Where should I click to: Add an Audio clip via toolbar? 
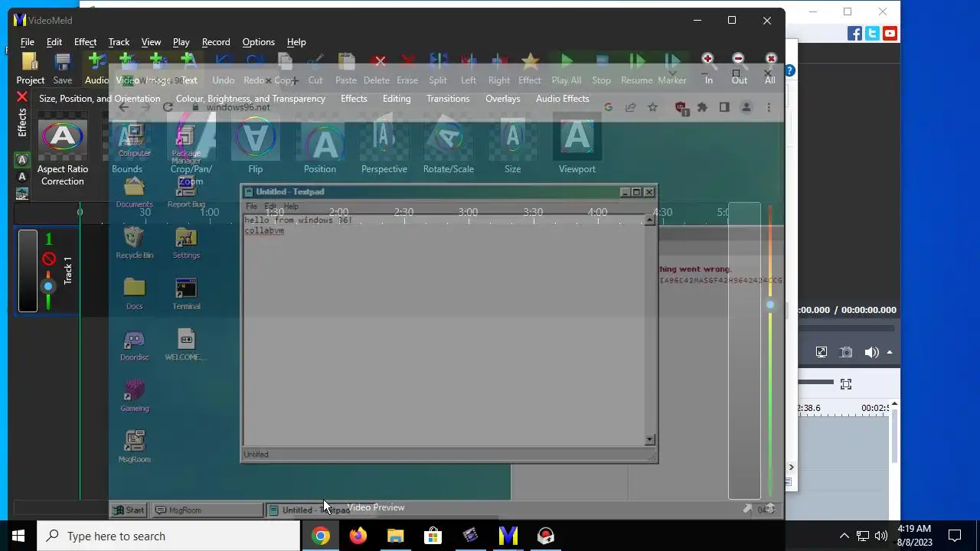click(x=96, y=68)
